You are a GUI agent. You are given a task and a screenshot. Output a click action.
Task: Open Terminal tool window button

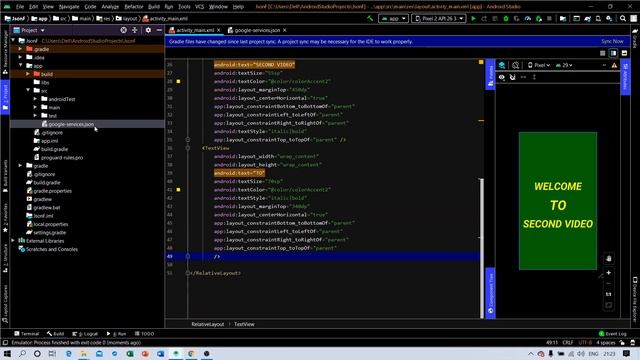[x=27, y=333]
